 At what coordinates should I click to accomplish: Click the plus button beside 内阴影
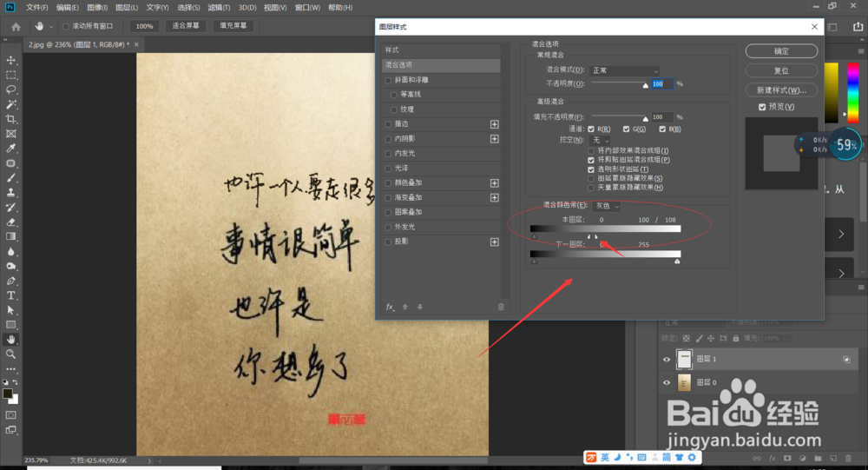(x=495, y=139)
